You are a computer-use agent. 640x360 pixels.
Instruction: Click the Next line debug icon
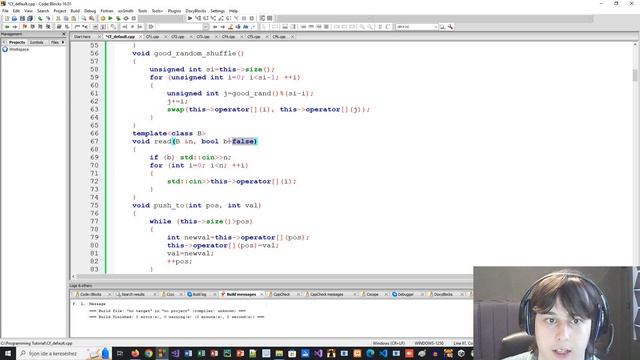[x=205, y=18]
